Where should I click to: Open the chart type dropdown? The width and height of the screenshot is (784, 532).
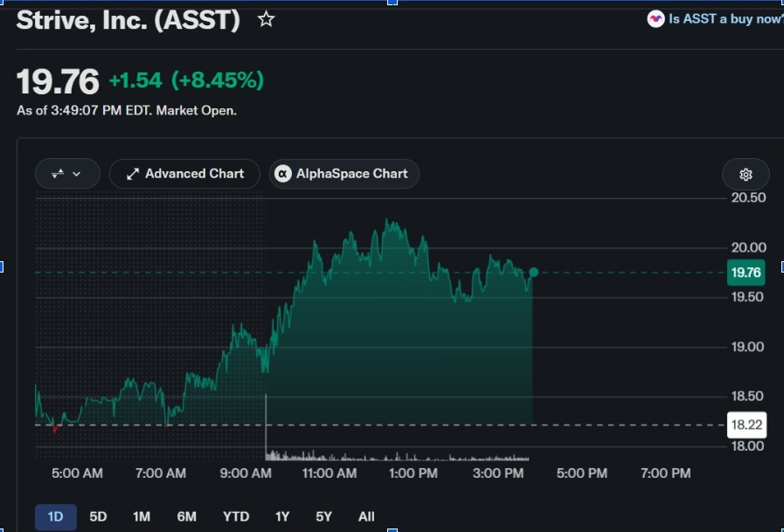[x=67, y=174]
